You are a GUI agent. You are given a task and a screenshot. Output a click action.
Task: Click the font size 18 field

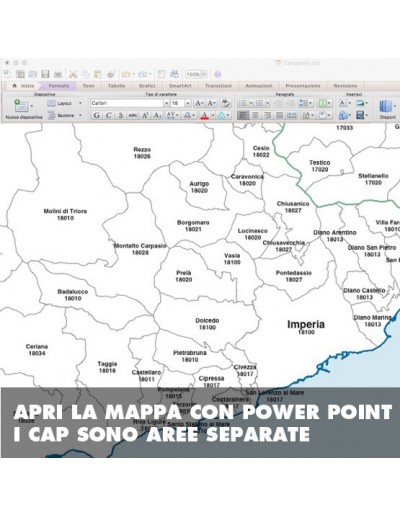[x=177, y=103]
